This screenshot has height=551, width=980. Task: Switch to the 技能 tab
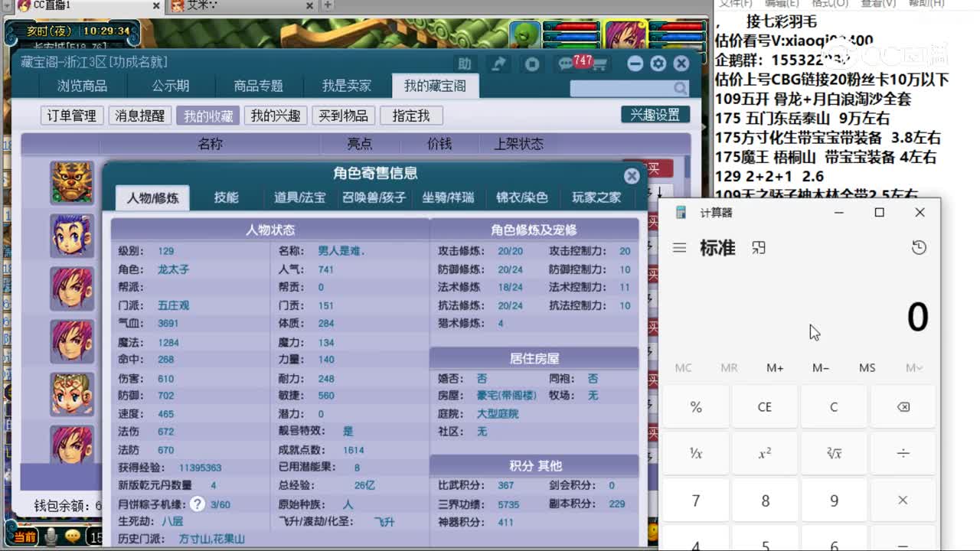click(x=225, y=197)
